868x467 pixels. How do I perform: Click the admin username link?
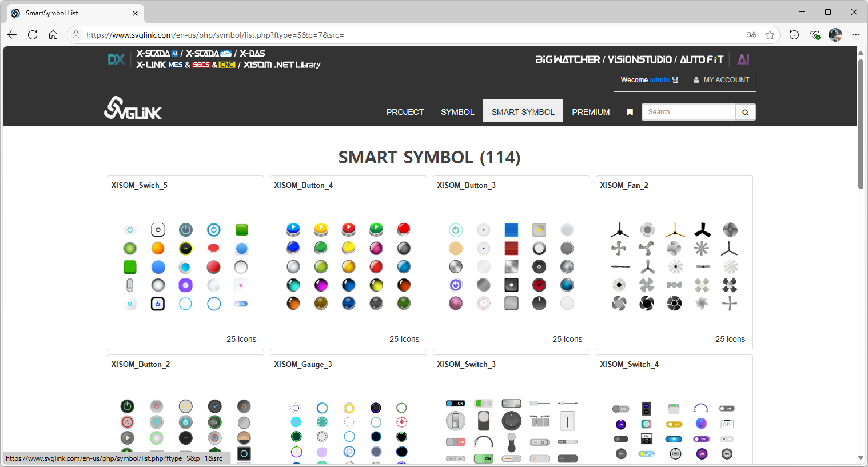659,80
